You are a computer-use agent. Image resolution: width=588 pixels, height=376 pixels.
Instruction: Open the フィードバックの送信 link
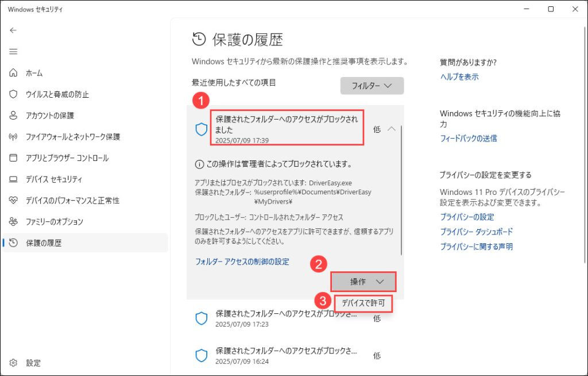469,139
